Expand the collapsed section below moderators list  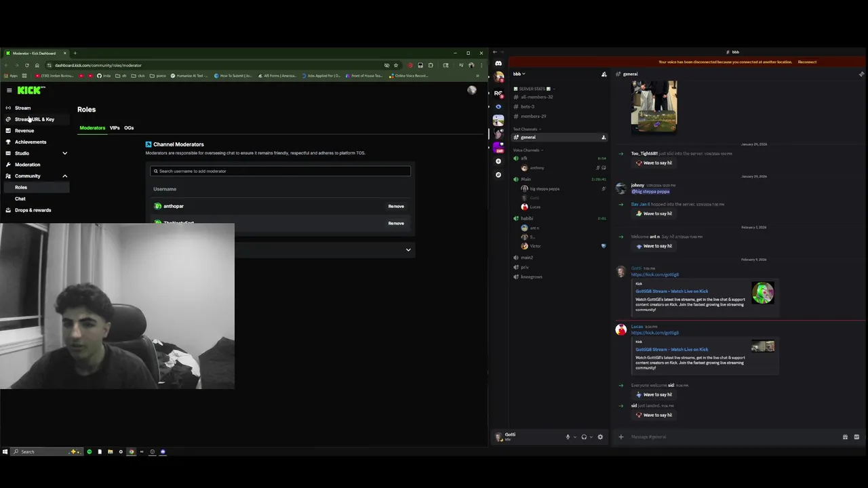click(408, 250)
